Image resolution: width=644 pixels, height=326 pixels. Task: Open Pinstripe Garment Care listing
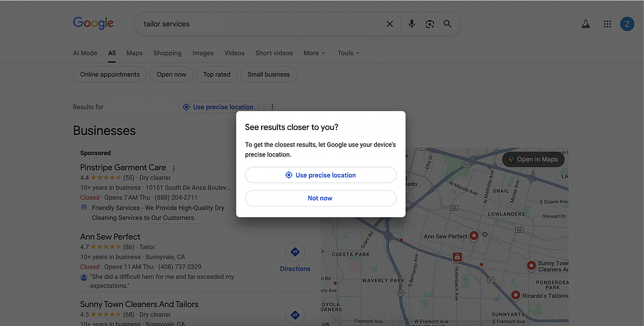pyautogui.click(x=123, y=167)
